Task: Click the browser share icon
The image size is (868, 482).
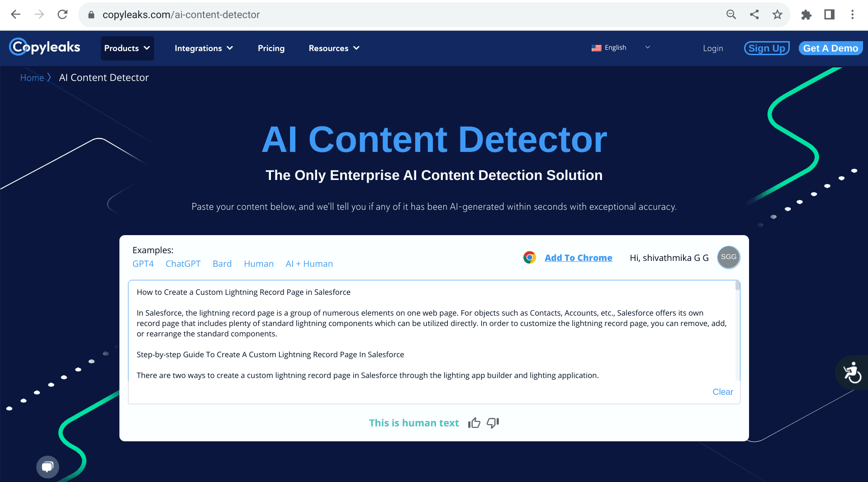Action: [x=754, y=14]
